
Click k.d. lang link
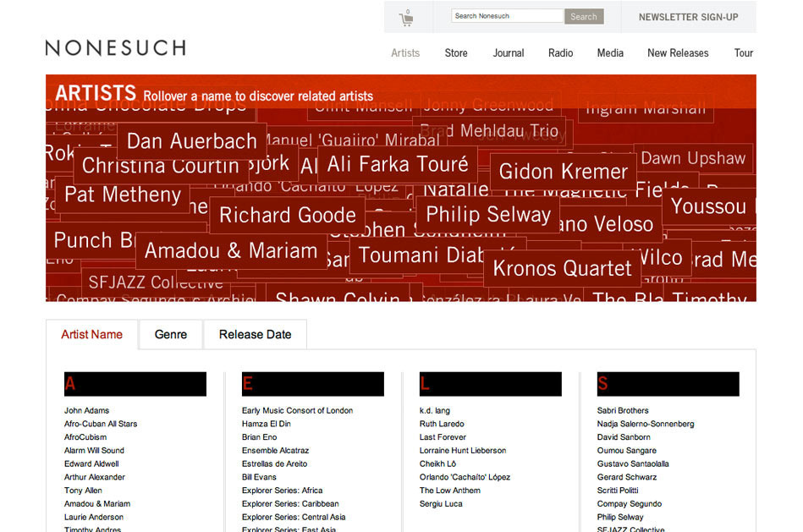pyautogui.click(x=435, y=411)
